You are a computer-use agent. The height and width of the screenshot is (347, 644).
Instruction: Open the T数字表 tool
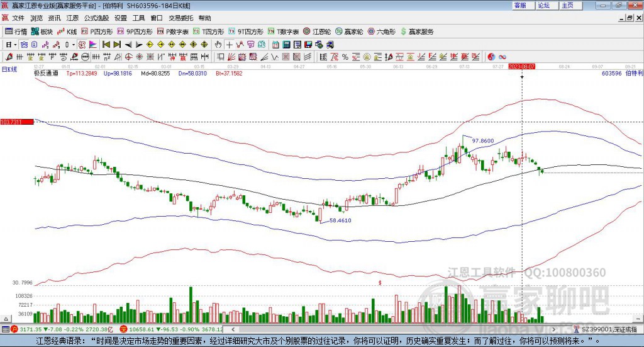284,31
